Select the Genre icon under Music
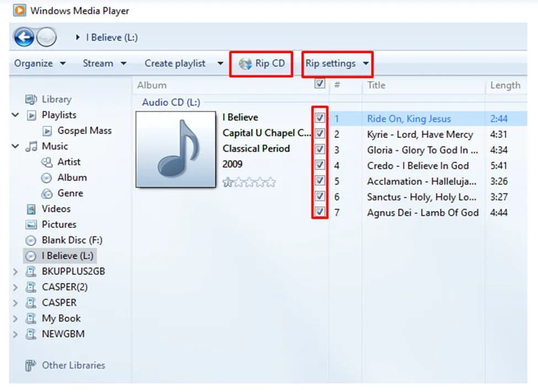This screenshot has height=392, width=538. pyautogui.click(x=46, y=193)
